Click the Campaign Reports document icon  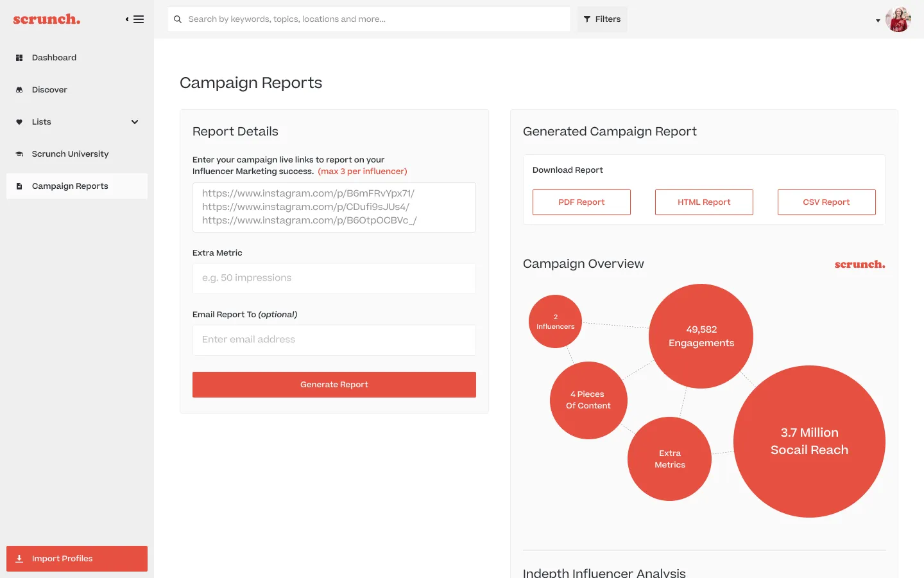[19, 186]
